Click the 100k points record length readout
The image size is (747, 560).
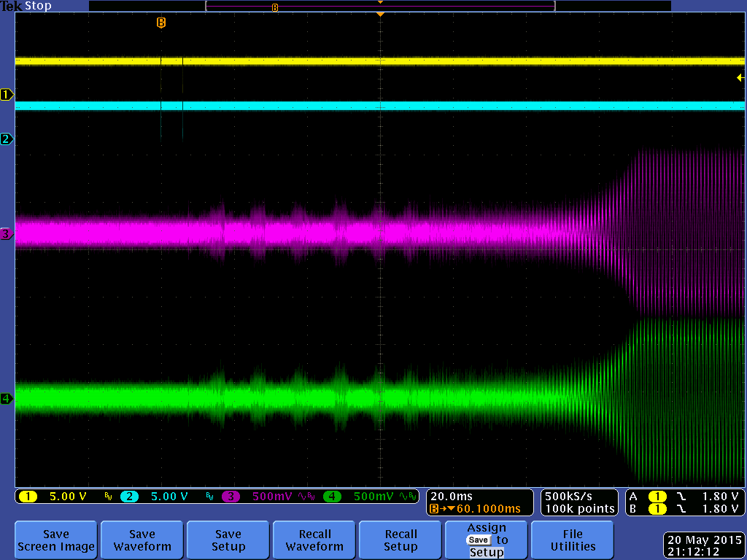579,508
